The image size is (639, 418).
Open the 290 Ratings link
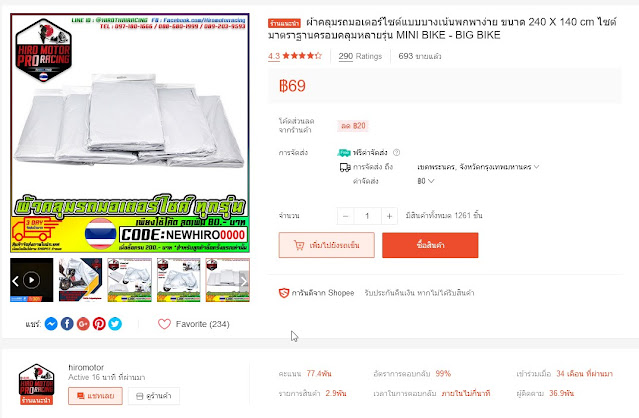(x=360, y=56)
